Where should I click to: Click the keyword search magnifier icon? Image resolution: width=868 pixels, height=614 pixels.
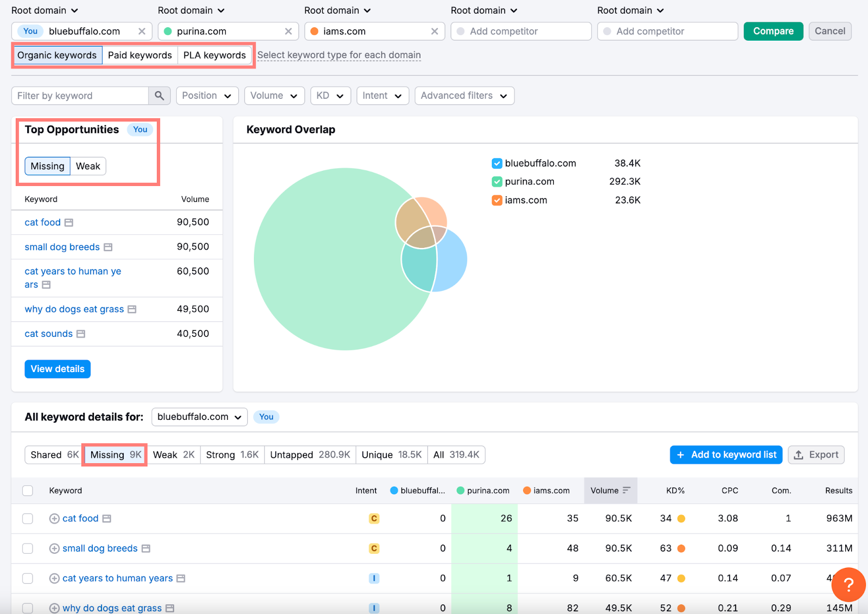[159, 95]
